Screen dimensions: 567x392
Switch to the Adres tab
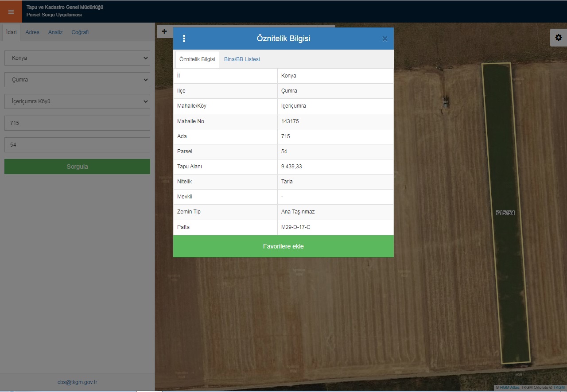(x=32, y=32)
